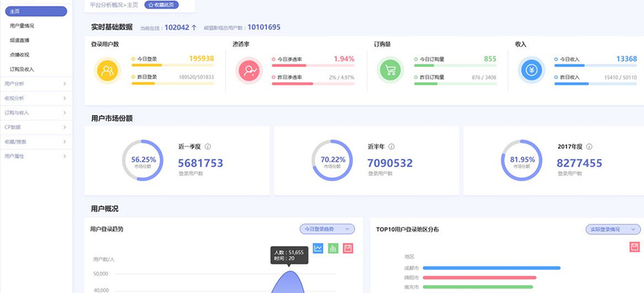
Task: Click the yellow logged-in users icon
Action: tap(107, 70)
